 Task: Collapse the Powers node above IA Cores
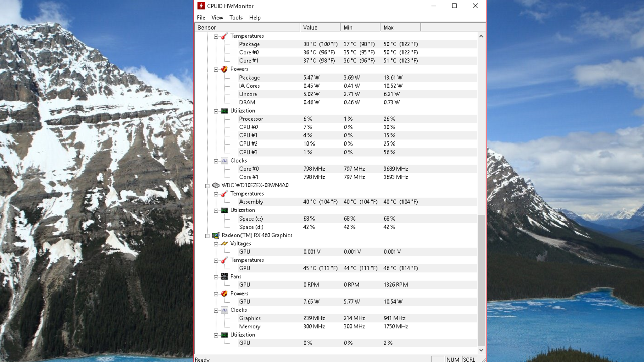click(216, 69)
